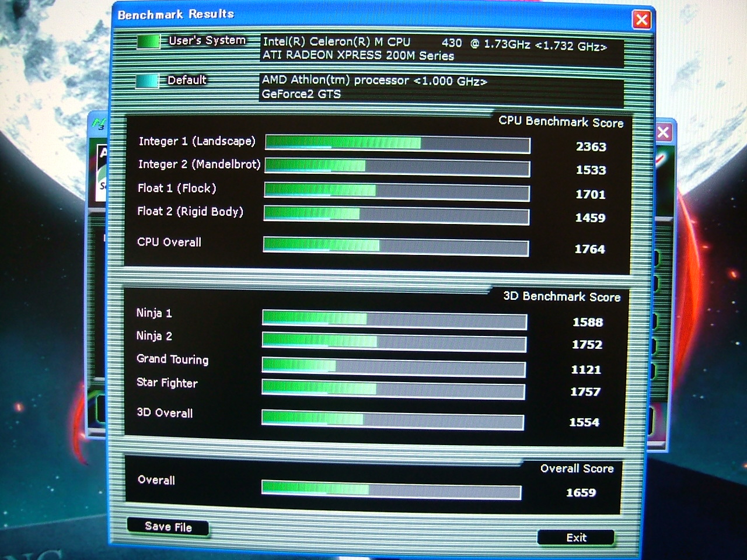Click the Ninja 1 score bar
Image resolution: width=747 pixels, height=560 pixels.
[395, 320]
